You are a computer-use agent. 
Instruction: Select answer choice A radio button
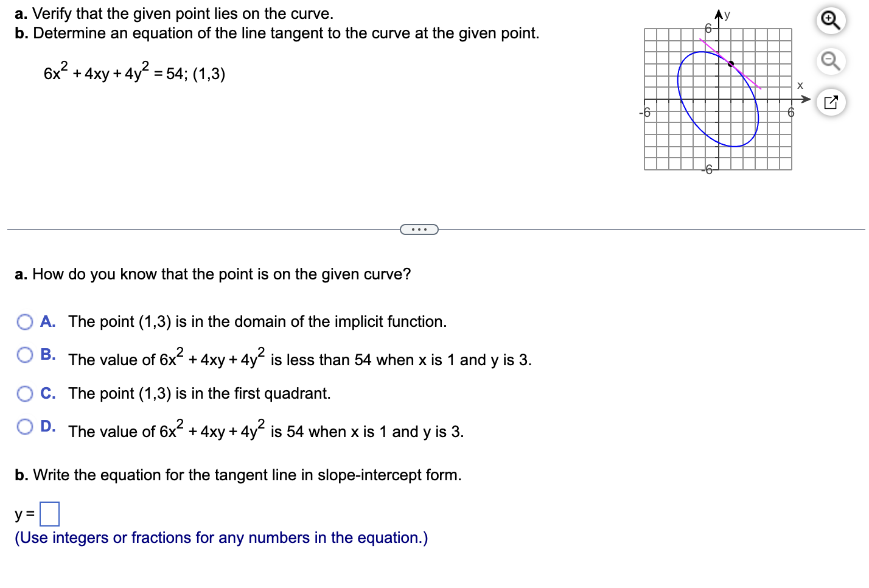(x=26, y=321)
